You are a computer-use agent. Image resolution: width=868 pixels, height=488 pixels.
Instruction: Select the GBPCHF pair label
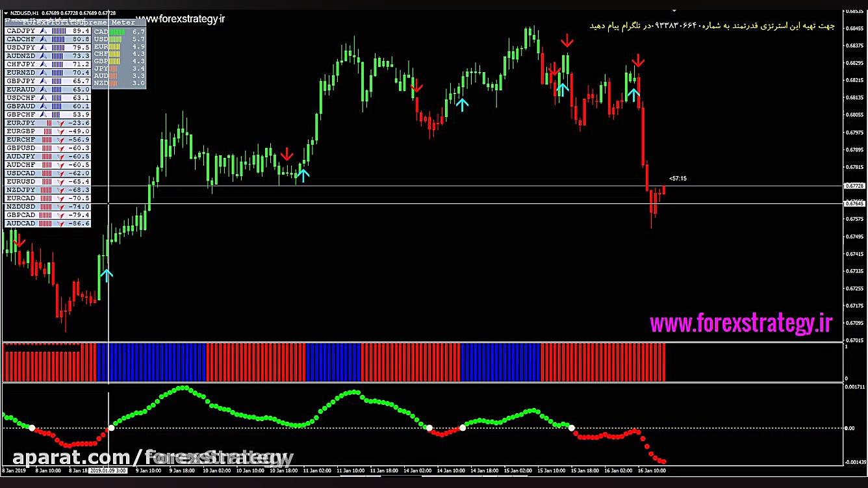pyautogui.click(x=21, y=115)
